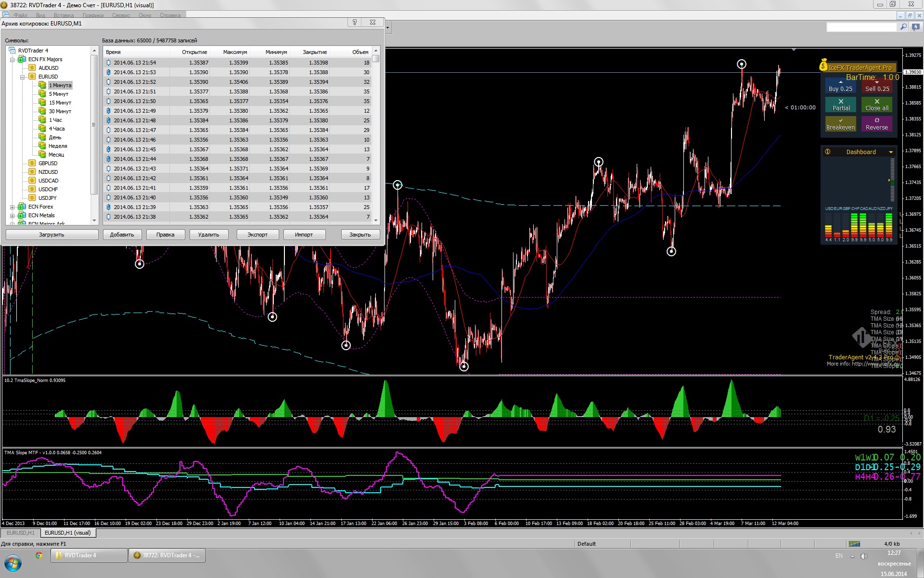Collapse the ECN FX Majors tree node
The width and height of the screenshot is (924, 578).
tap(12, 60)
